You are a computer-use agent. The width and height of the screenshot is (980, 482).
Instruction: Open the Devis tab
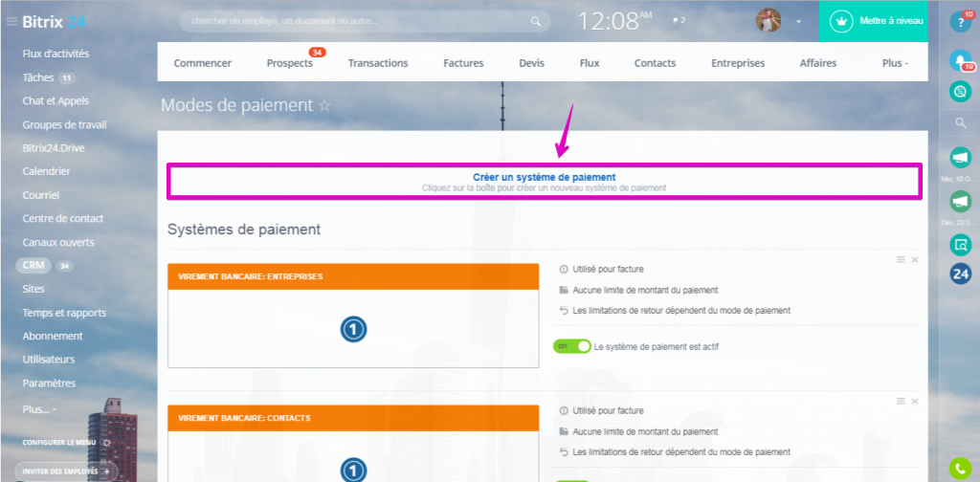[x=532, y=62]
